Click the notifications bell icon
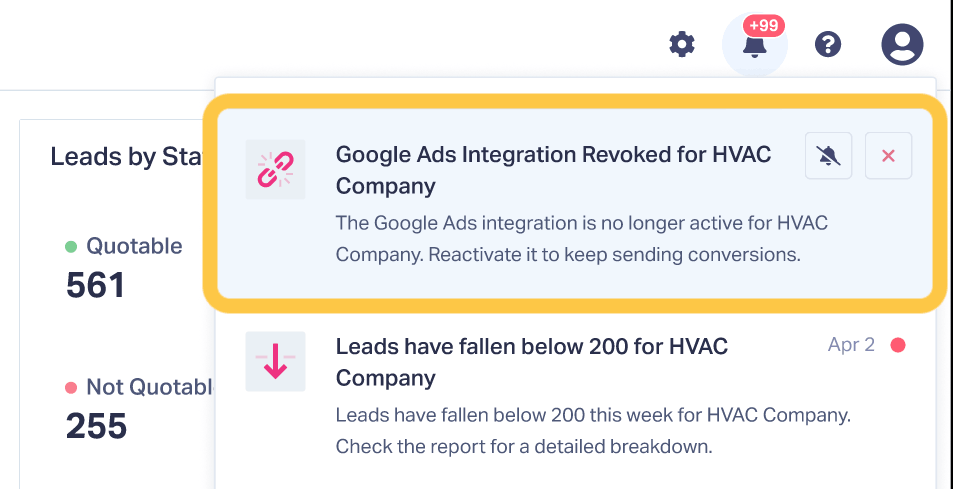 pyautogui.click(x=755, y=45)
